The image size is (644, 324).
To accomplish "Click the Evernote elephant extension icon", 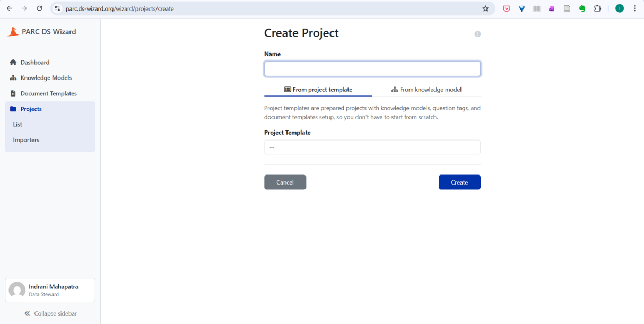I will click(582, 8).
